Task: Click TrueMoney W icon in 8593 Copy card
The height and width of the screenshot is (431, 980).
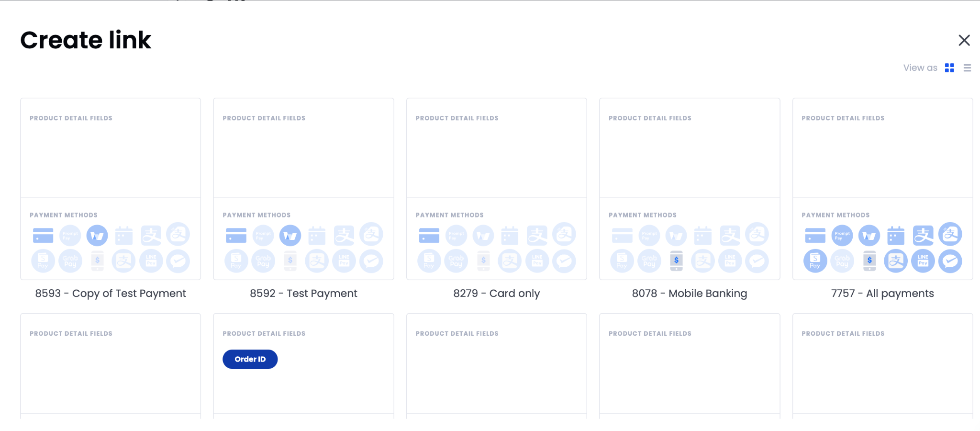Action: pyautogui.click(x=97, y=235)
